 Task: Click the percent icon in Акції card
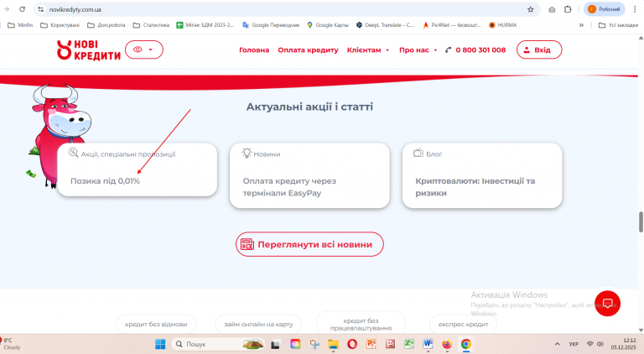pos(73,154)
